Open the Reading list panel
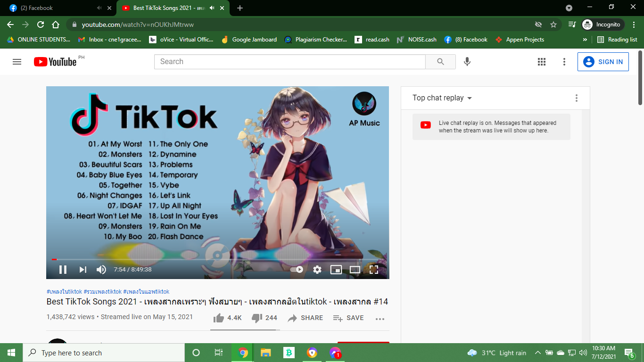The height and width of the screenshot is (362, 644). click(x=617, y=40)
